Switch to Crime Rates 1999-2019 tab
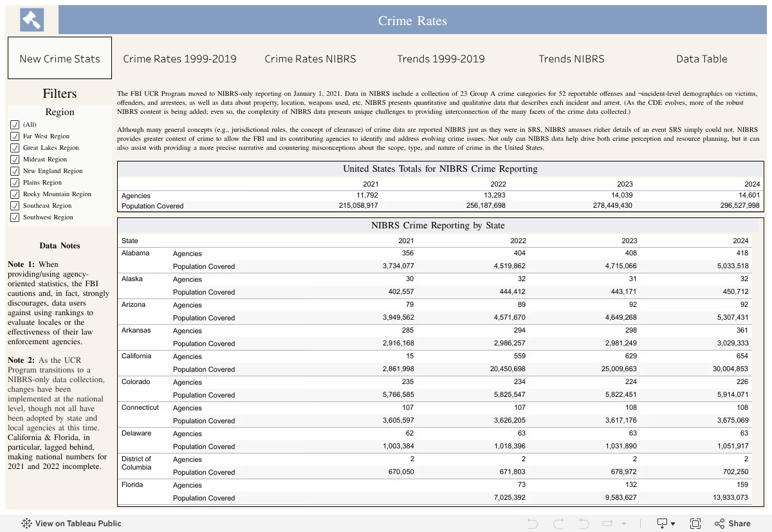The image size is (772, 532). (x=180, y=59)
